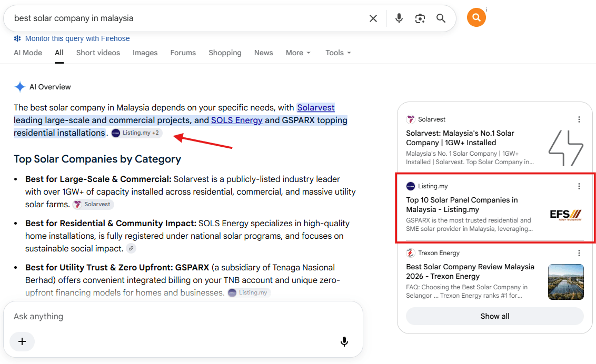Open the Forums tab
Screen dimensions: 596x364
[183, 53]
